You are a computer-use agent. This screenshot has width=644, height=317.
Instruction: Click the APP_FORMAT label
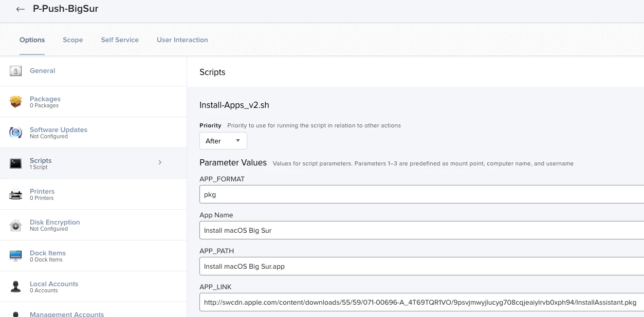[222, 179]
